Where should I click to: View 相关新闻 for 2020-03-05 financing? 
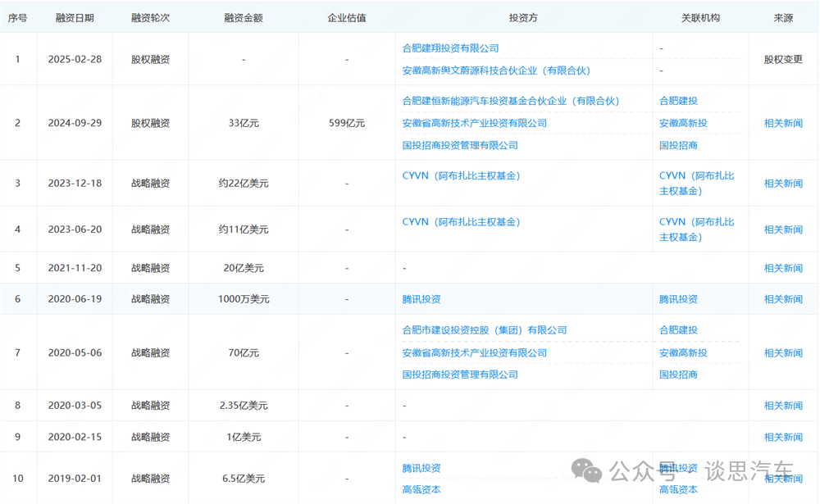(783, 406)
